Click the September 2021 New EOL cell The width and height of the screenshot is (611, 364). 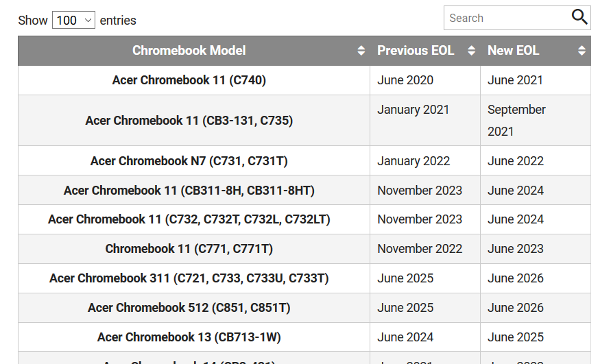(x=536, y=121)
